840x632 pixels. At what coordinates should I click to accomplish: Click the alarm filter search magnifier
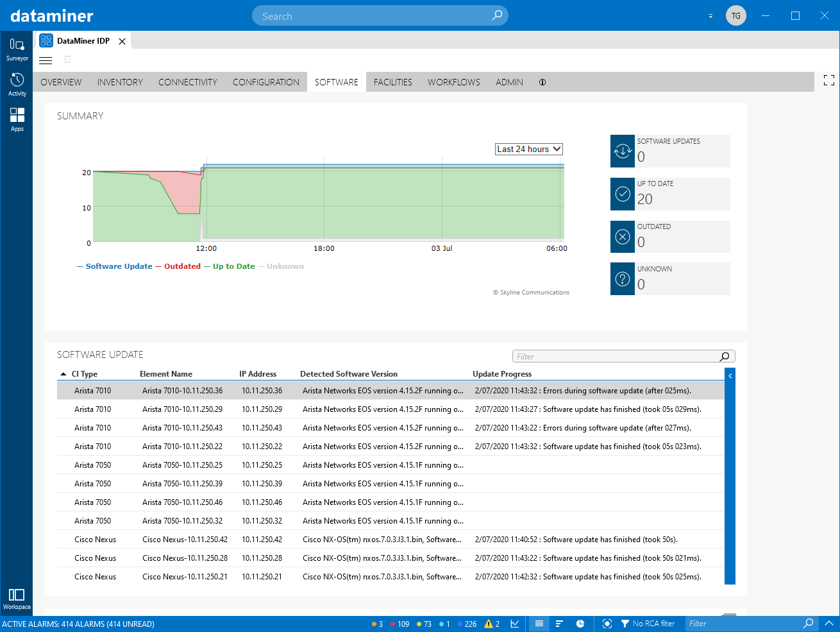pyautogui.click(x=809, y=623)
